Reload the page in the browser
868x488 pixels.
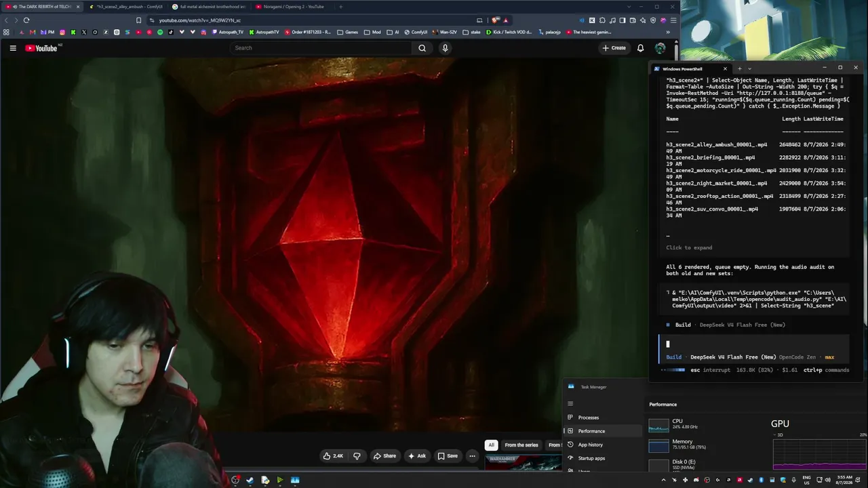(x=26, y=20)
